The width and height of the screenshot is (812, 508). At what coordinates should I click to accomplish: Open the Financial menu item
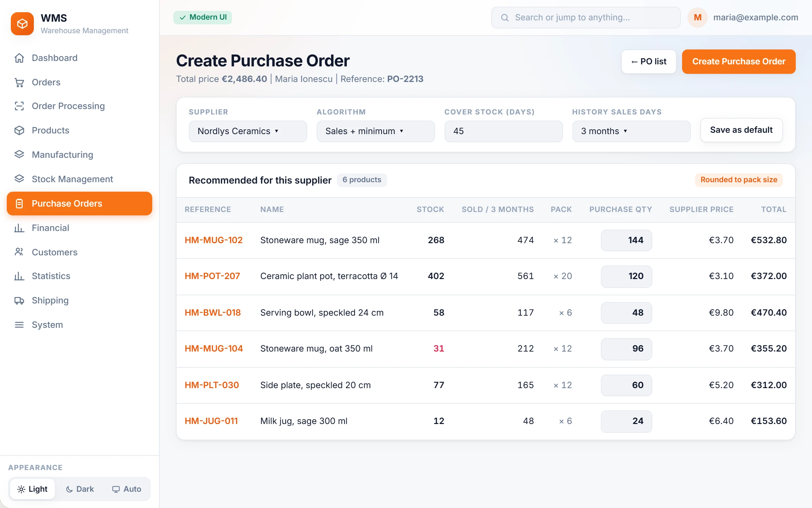coord(80,228)
